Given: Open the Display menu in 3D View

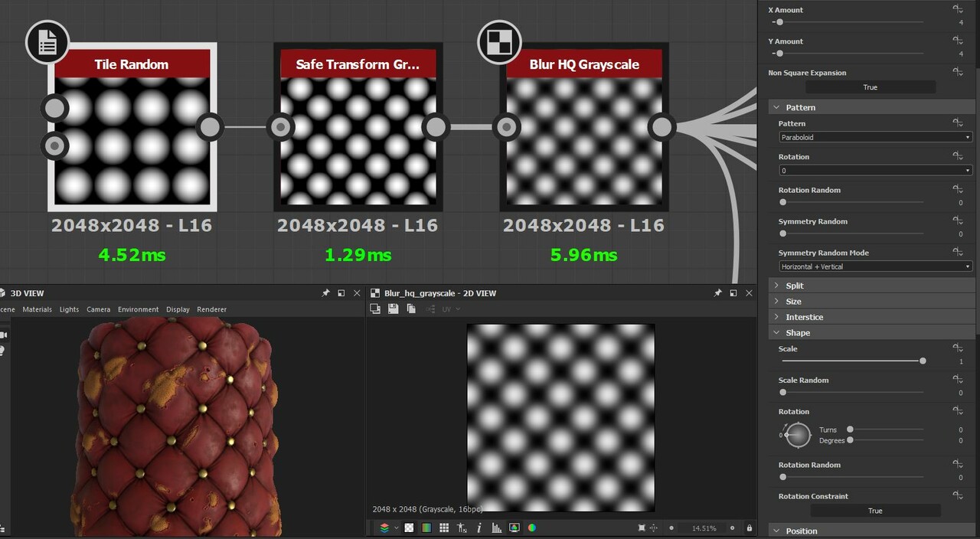Looking at the screenshot, I should 178,309.
